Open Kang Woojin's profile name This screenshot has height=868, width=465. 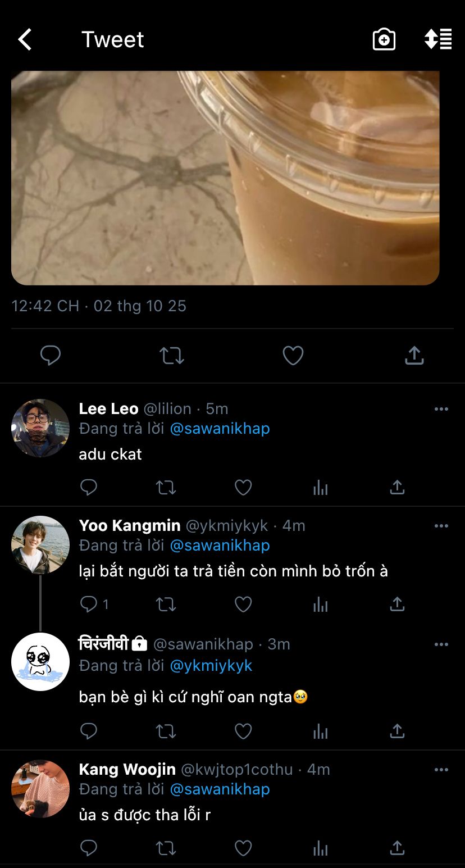pos(127,769)
